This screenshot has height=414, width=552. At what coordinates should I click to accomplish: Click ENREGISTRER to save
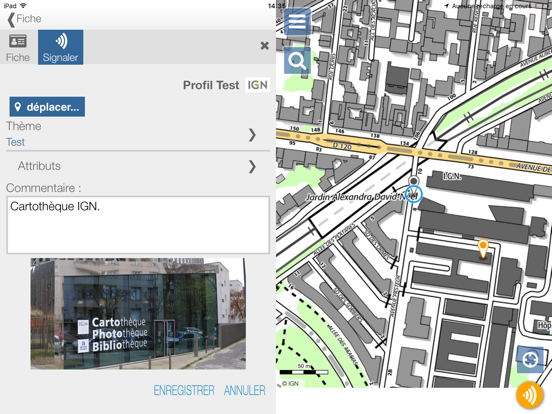[x=184, y=390]
